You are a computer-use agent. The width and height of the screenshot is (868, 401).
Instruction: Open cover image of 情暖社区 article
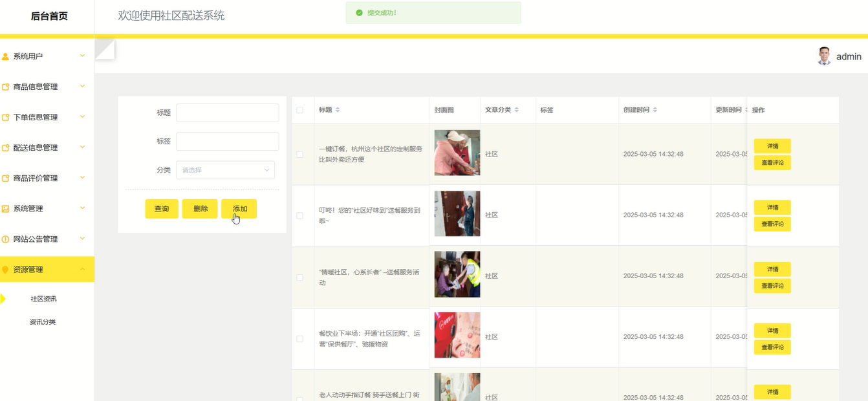click(x=457, y=274)
